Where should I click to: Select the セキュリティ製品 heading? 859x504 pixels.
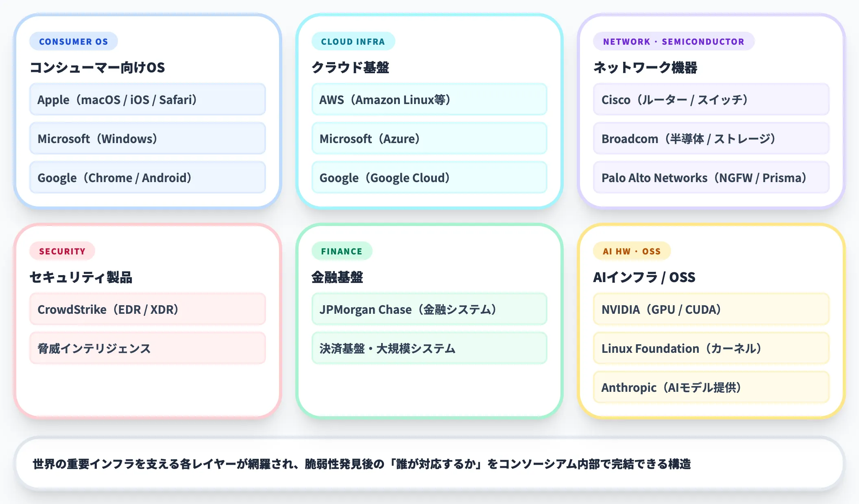[81, 277]
